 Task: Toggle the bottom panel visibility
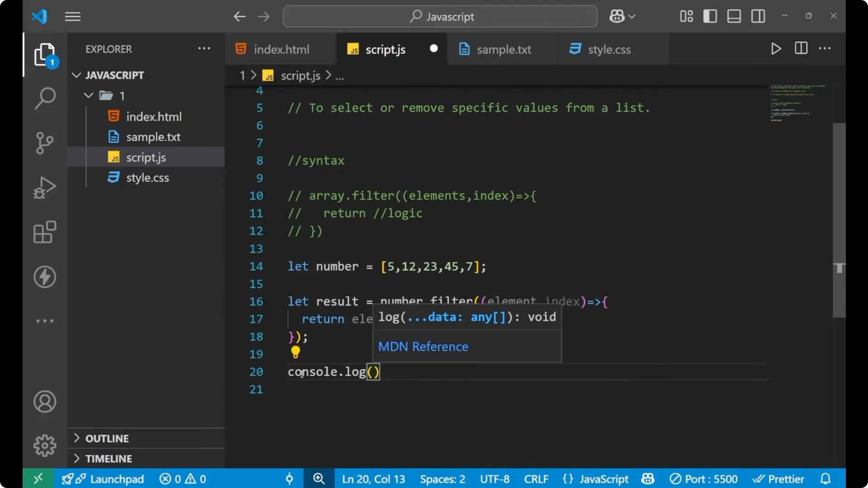click(x=734, y=16)
